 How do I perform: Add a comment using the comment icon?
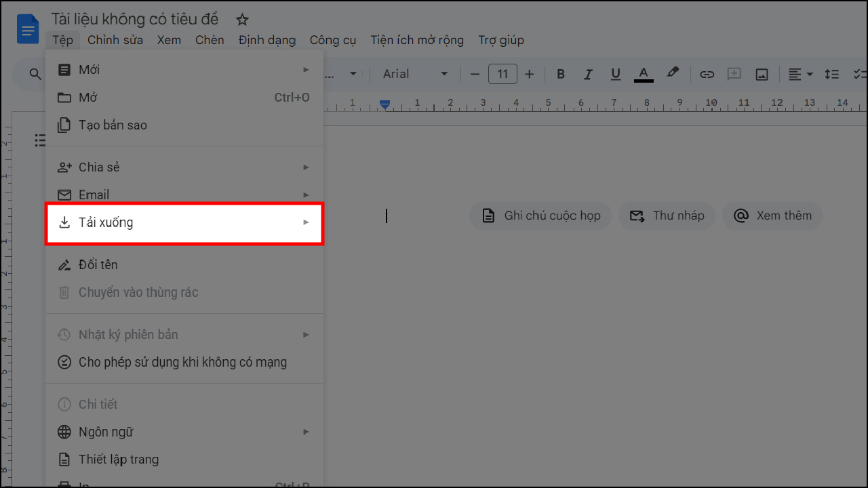(x=734, y=74)
